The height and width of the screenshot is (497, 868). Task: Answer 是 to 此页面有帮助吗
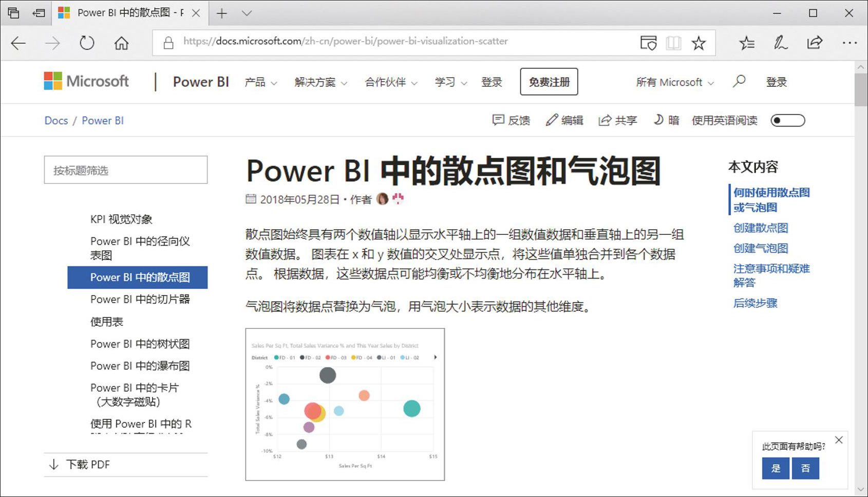click(776, 468)
